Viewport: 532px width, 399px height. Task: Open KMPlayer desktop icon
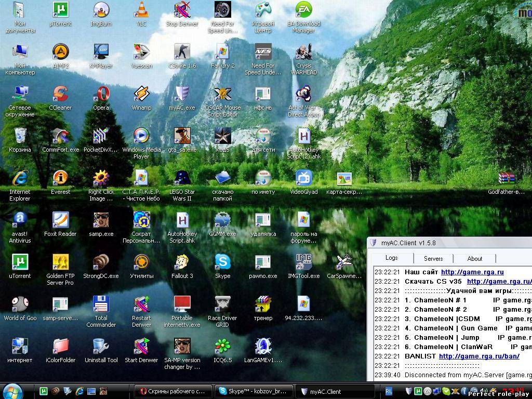tap(101, 56)
